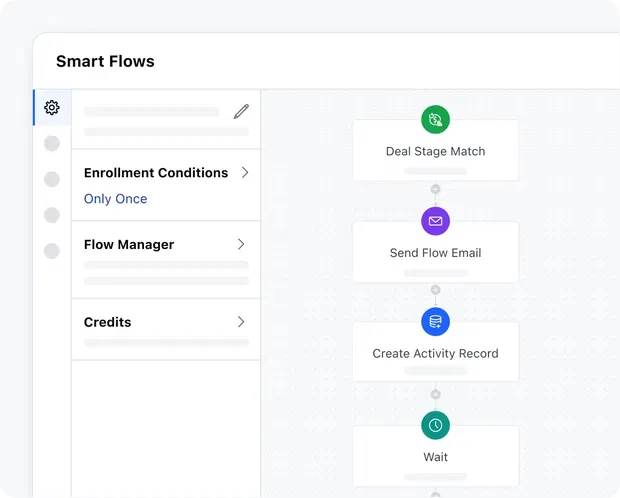The image size is (620, 498).
Task: Select the purple email envelope icon
Action: 435,221
